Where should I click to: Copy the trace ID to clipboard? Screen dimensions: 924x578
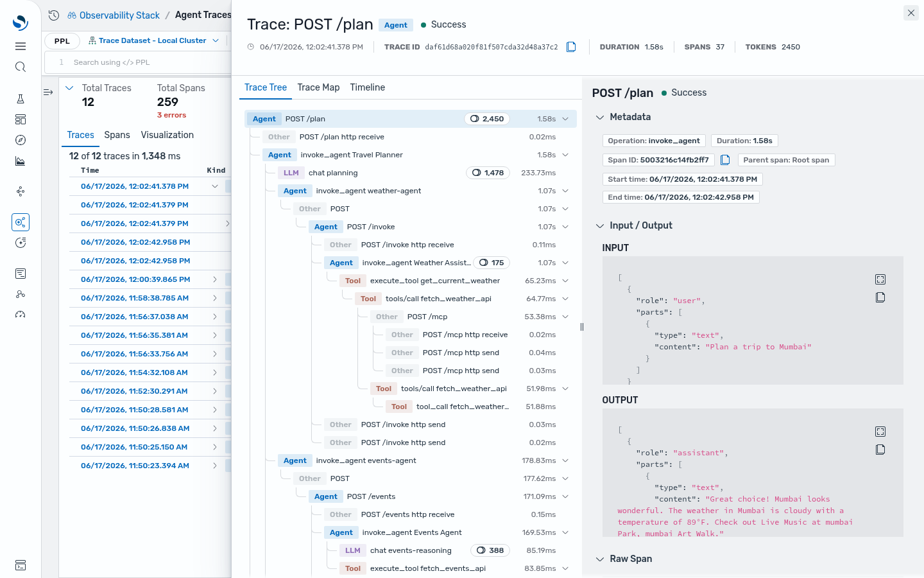571,47
